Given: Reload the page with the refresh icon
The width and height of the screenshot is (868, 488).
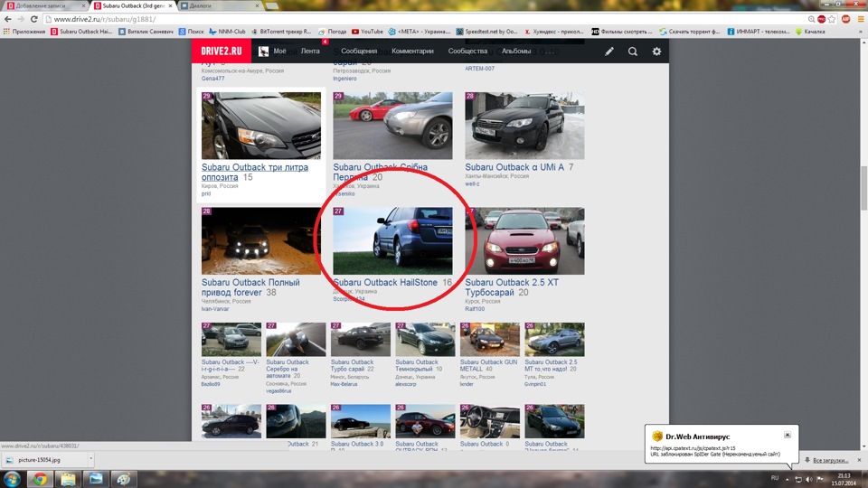Looking at the screenshot, I should click(x=33, y=19).
